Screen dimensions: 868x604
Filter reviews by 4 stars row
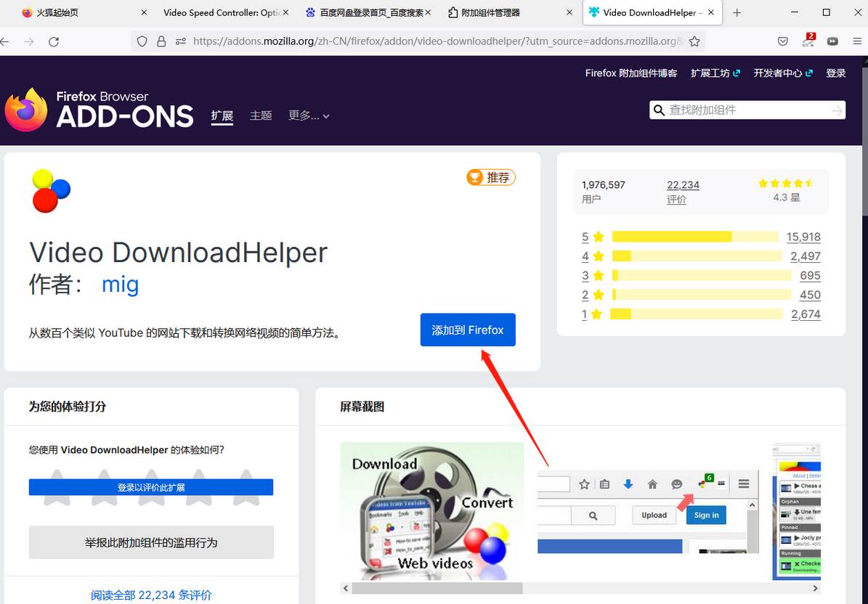[701, 256]
